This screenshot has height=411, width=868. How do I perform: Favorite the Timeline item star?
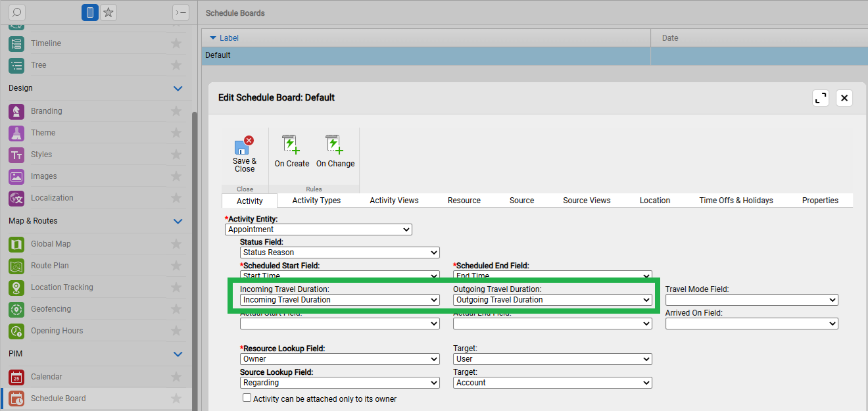tap(176, 43)
